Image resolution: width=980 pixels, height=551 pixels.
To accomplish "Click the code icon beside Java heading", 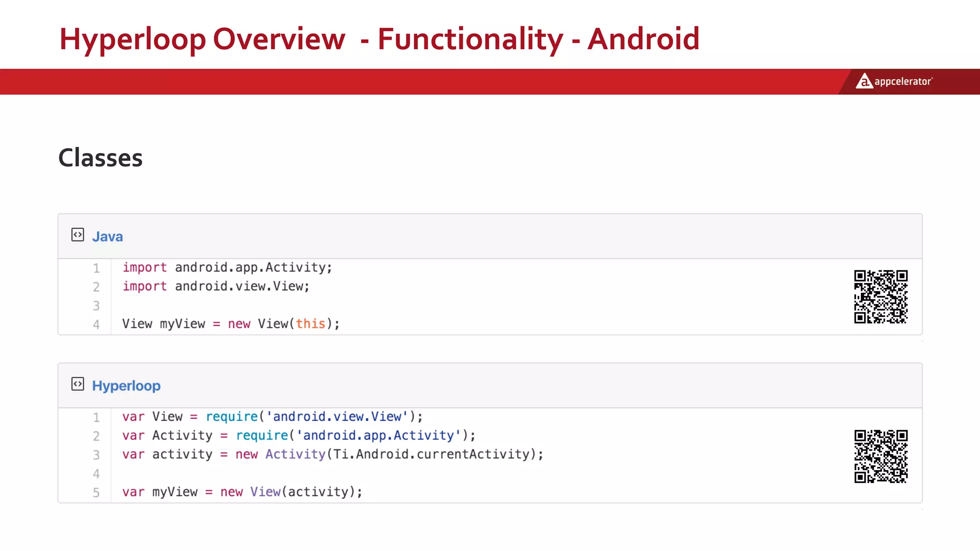I will 78,235.
